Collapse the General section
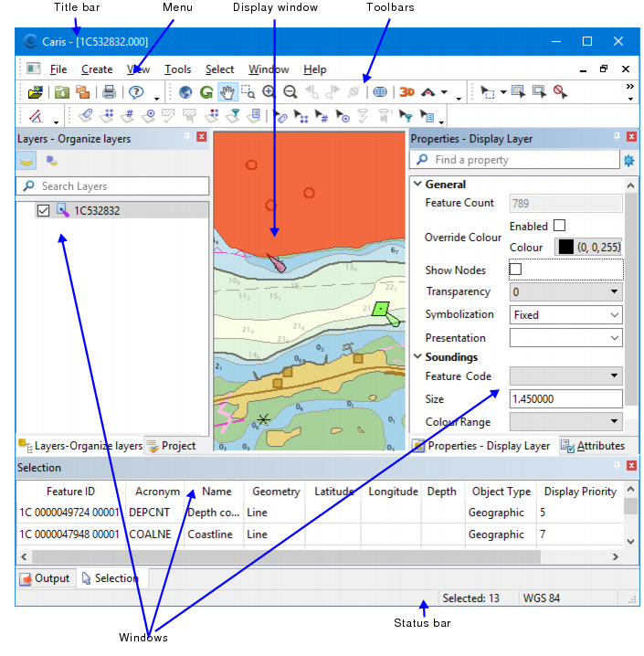644x656 pixels. click(x=417, y=184)
